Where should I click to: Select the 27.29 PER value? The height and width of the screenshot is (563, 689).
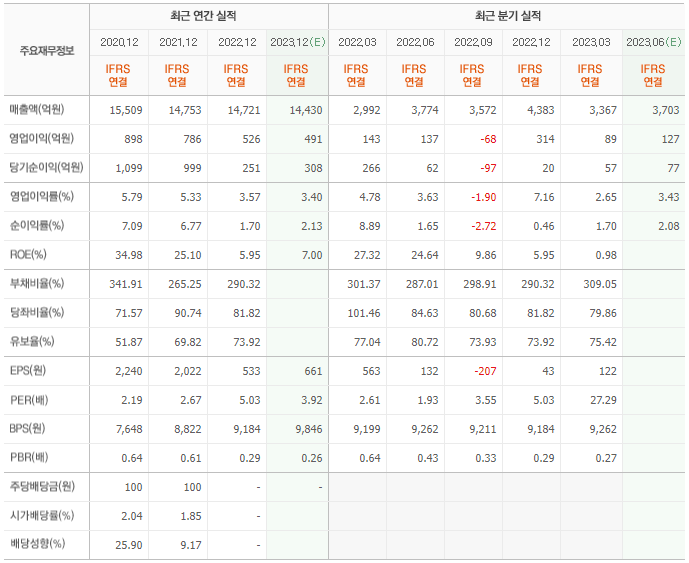603,400
